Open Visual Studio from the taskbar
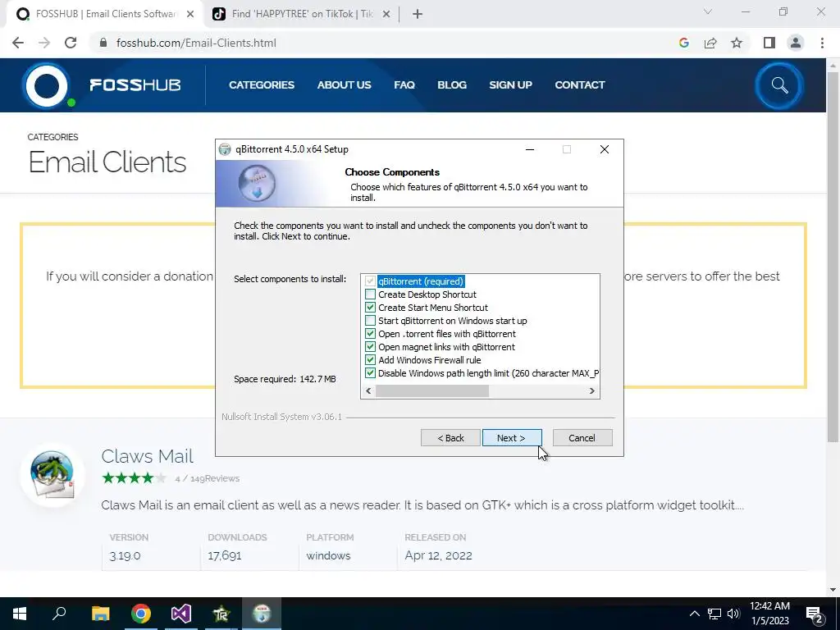 tap(181, 614)
